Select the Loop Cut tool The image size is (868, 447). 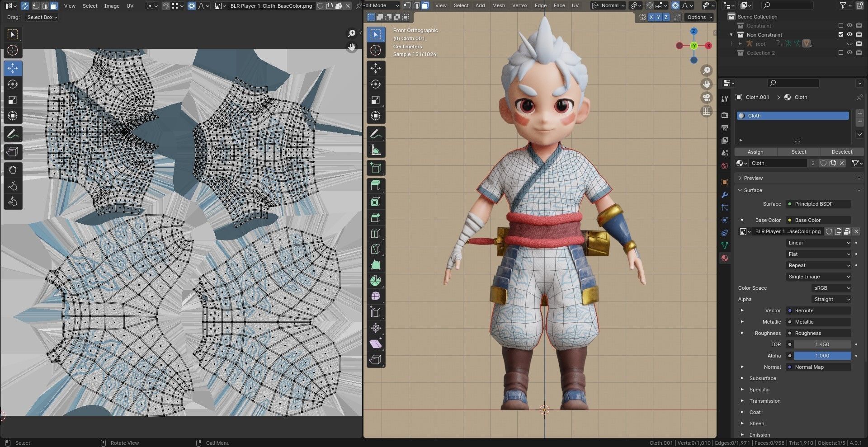(376, 233)
